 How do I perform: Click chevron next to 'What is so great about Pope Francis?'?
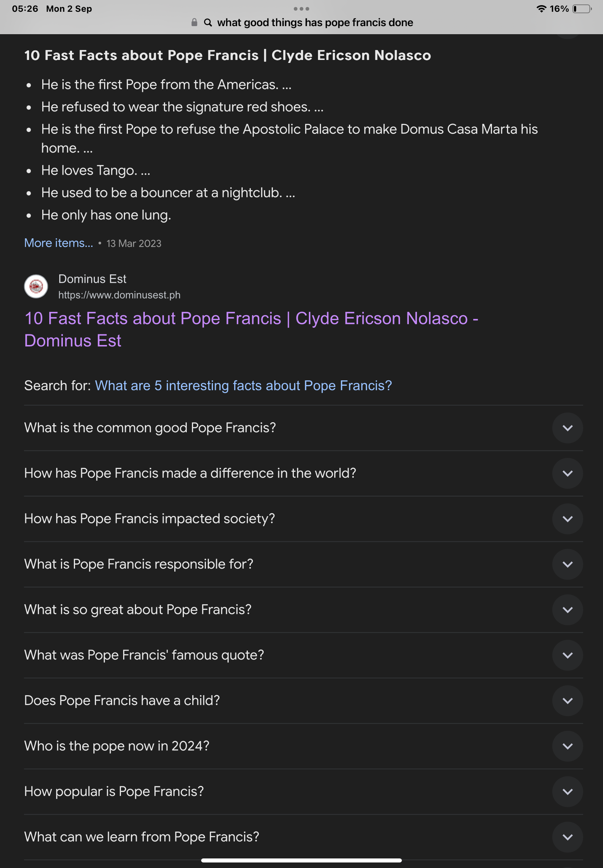click(567, 609)
